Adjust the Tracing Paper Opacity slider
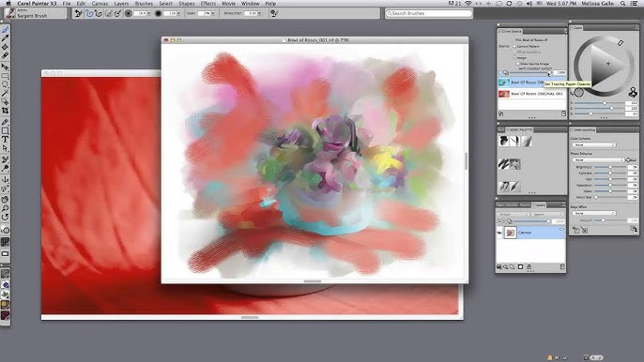The height and width of the screenshot is (362, 644). click(529, 73)
